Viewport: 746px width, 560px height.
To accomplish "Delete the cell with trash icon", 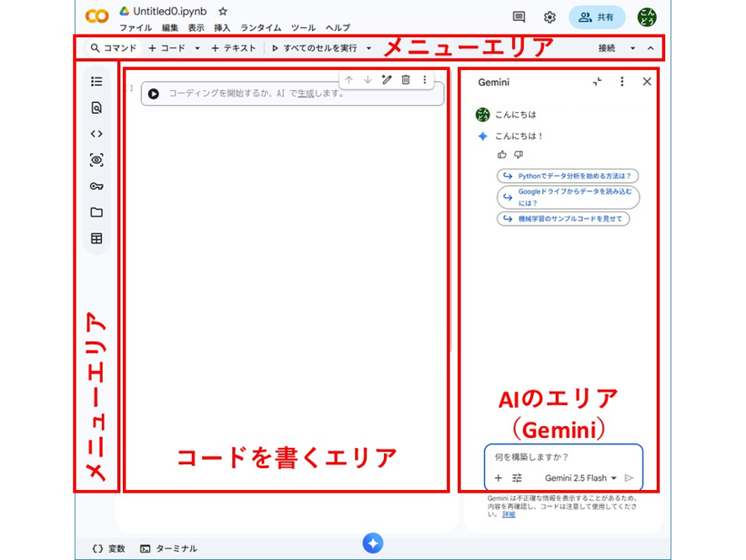I will (406, 80).
